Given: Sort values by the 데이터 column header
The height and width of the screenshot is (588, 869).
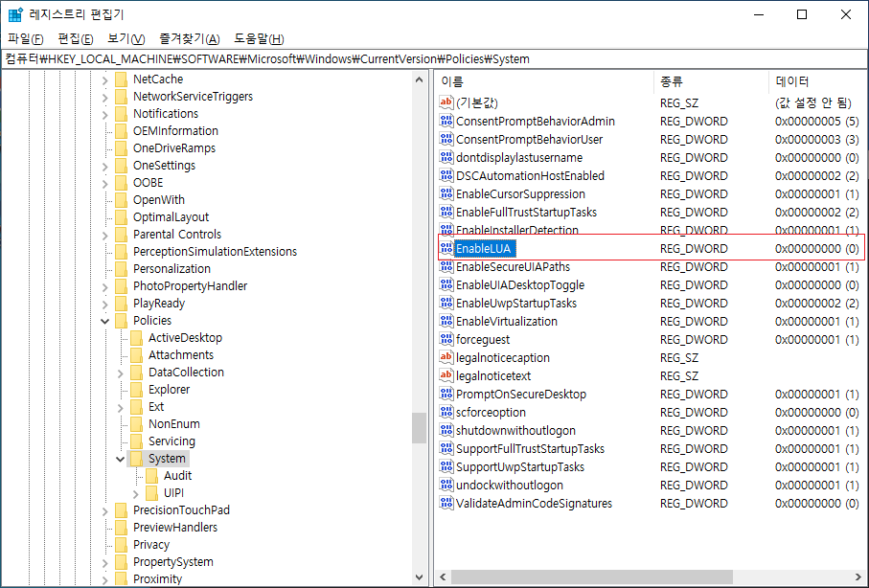Looking at the screenshot, I should click(x=817, y=82).
